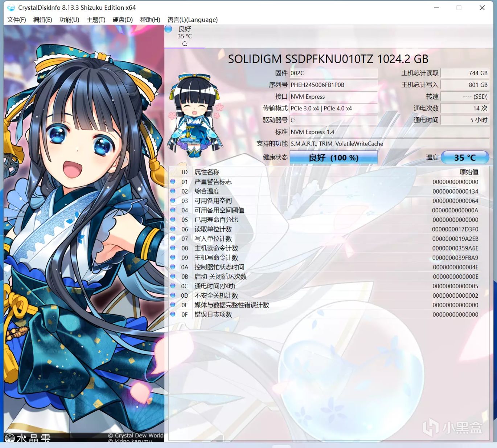
Task: Click the status orb for attribute 03 可用备用空间
Action: pyautogui.click(x=173, y=200)
